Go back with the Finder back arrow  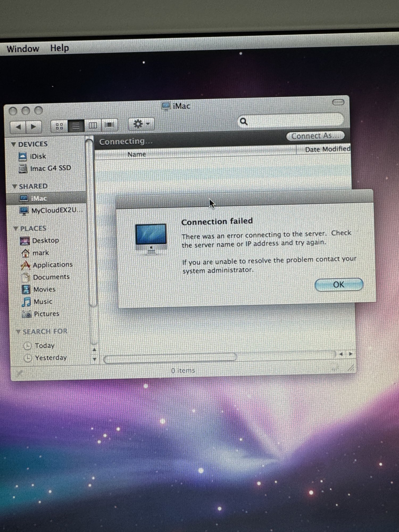[x=18, y=127]
